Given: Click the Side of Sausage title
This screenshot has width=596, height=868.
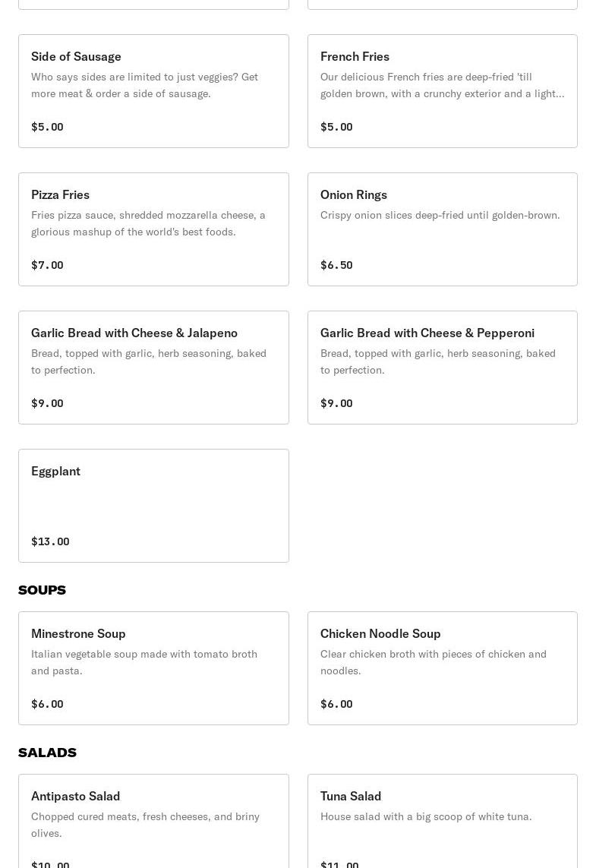Looking at the screenshot, I should (x=76, y=56).
